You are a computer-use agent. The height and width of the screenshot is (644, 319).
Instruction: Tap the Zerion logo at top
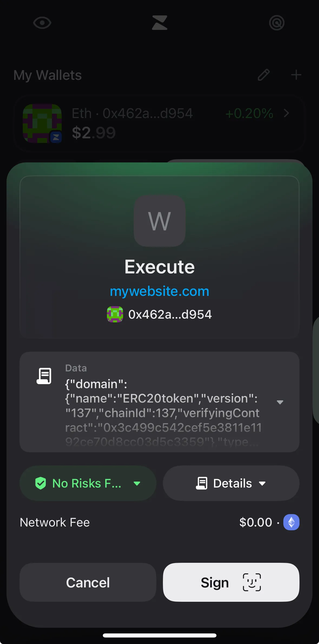(160, 23)
